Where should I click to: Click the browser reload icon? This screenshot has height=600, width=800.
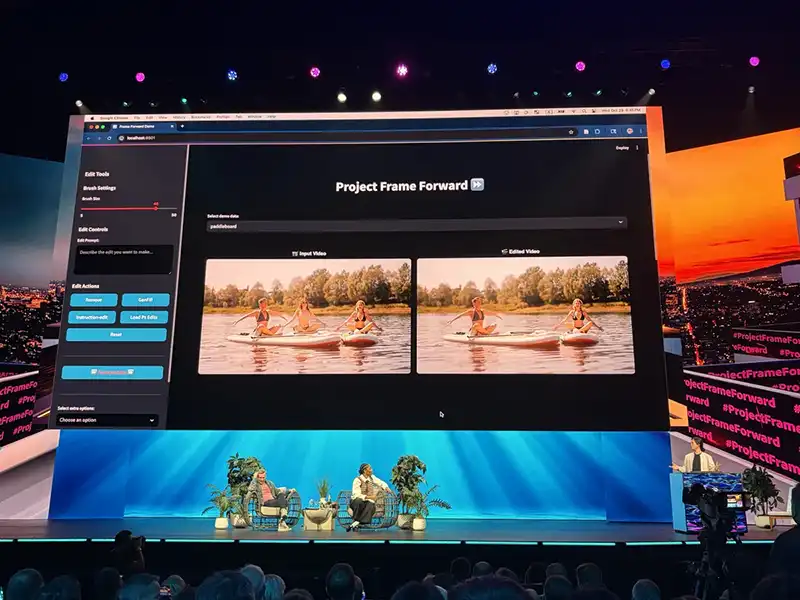click(108, 137)
